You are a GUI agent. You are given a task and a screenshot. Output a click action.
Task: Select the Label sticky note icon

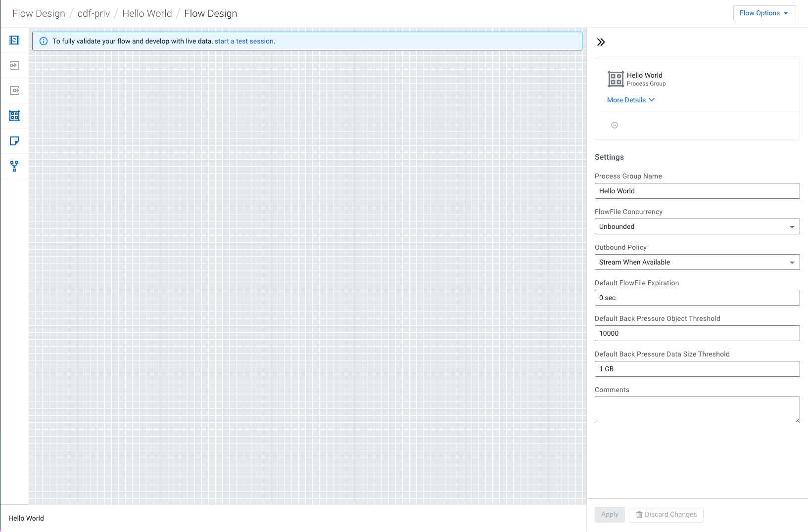click(14, 141)
